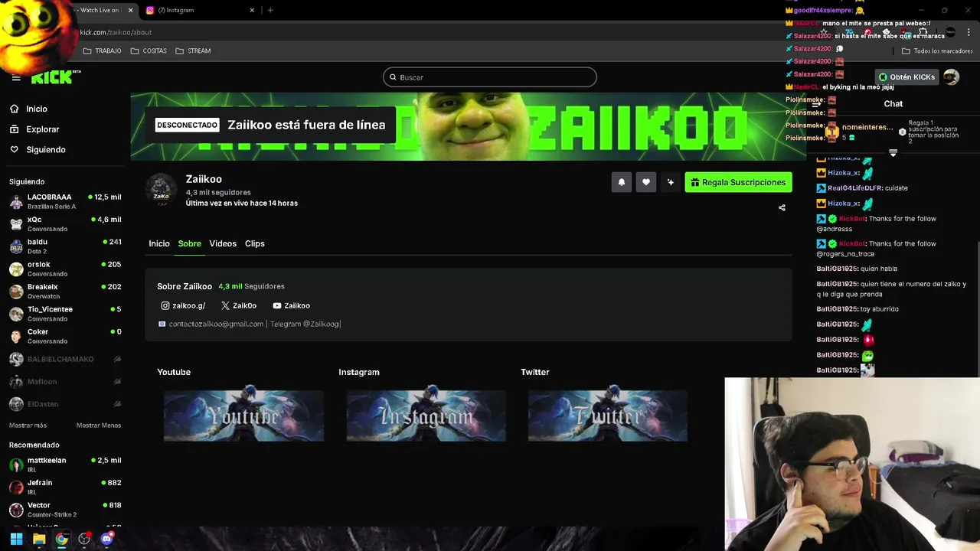Click the Instagram banner thumbnail

pos(426,416)
